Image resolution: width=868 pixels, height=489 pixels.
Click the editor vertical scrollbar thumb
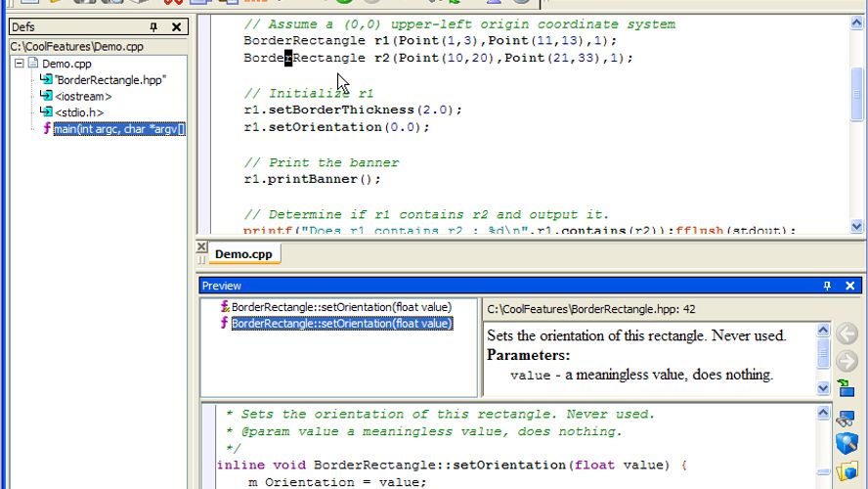coord(856,94)
